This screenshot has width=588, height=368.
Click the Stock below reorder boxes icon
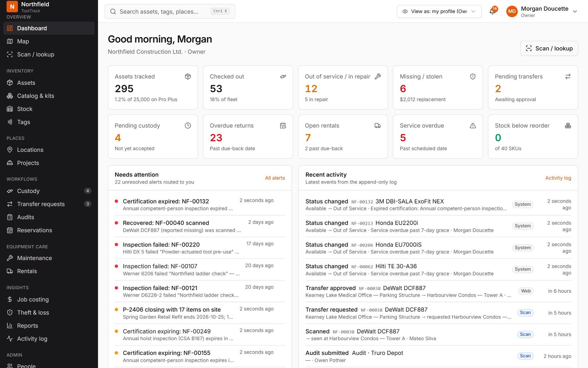[568, 126]
